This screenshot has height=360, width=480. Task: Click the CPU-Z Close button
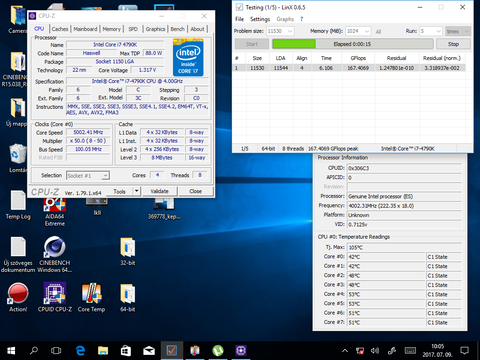click(196, 191)
